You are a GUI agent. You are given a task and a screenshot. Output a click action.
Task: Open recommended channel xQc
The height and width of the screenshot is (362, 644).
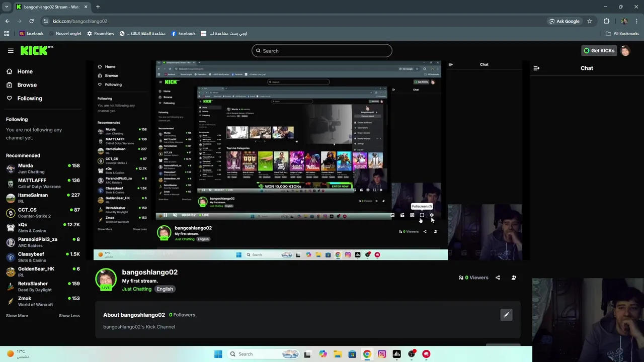coord(43,227)
